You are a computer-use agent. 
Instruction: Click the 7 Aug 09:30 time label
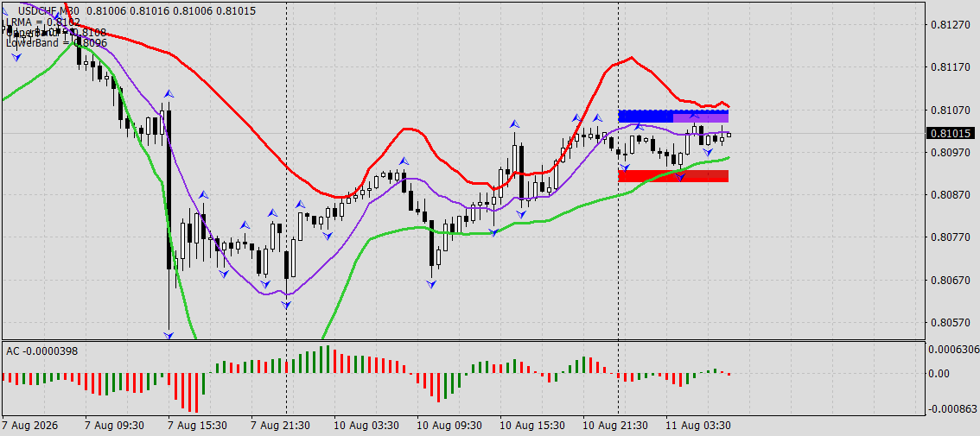(115, 426)
